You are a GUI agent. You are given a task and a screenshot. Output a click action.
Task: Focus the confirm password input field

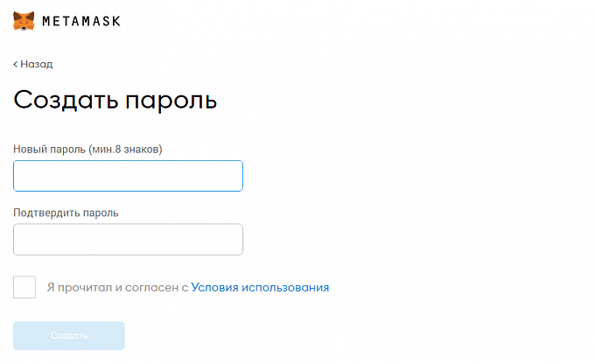(x=128, y=239)
